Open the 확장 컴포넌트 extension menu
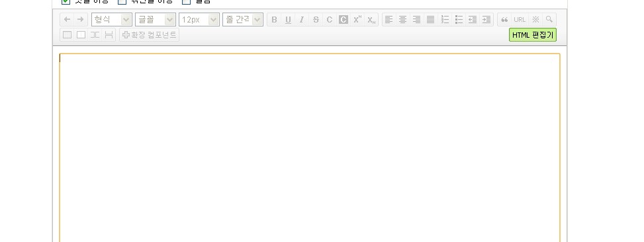The width and height of the screenshot is (644, 242). [x=150, y=35]
